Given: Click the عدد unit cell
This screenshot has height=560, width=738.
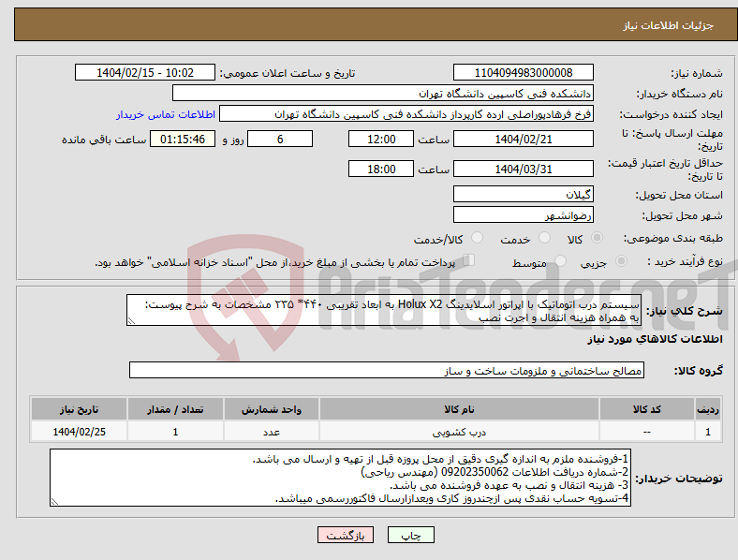Looking at the screenshot, I should 272,432.
